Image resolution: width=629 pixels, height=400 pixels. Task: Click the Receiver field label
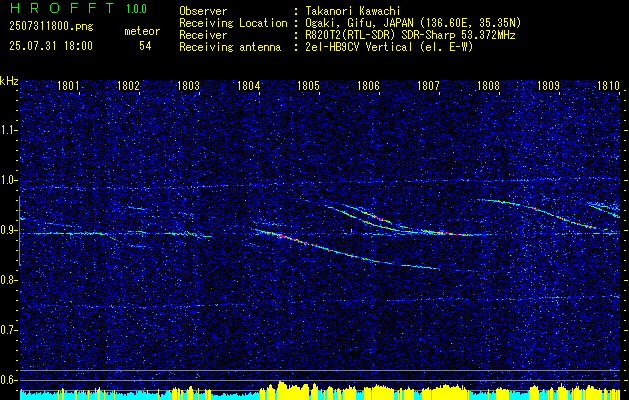click(203, 35)
